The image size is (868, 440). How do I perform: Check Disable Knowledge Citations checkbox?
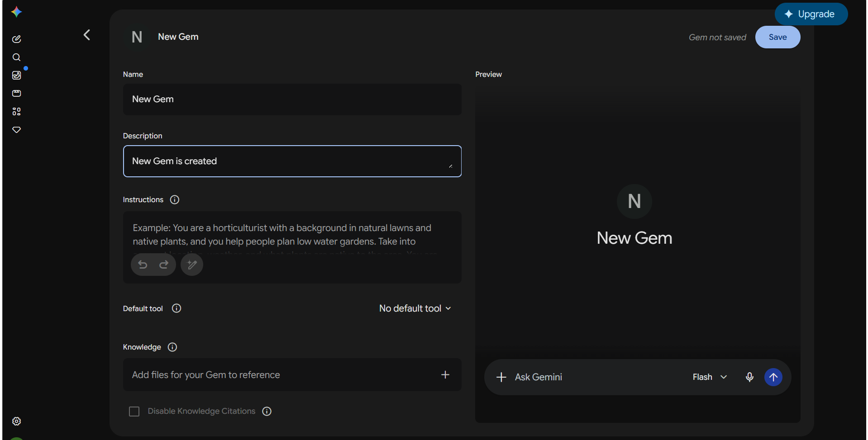(134, 412)
